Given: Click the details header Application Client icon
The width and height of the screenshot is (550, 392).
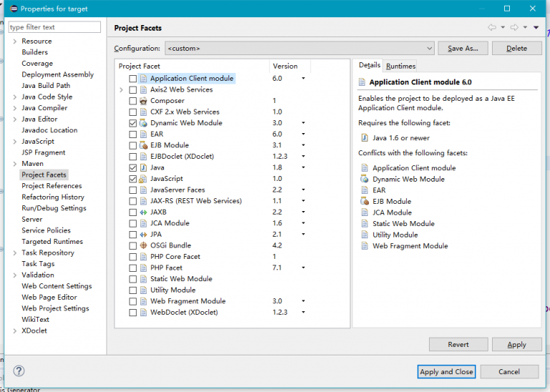Looking at the screenshot, I should [362, 82].
